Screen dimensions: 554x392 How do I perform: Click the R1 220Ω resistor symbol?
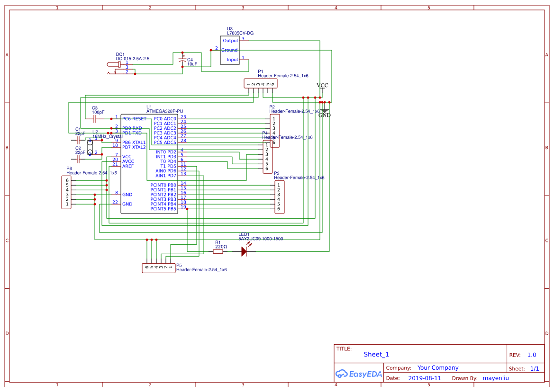tap(218, 252)
